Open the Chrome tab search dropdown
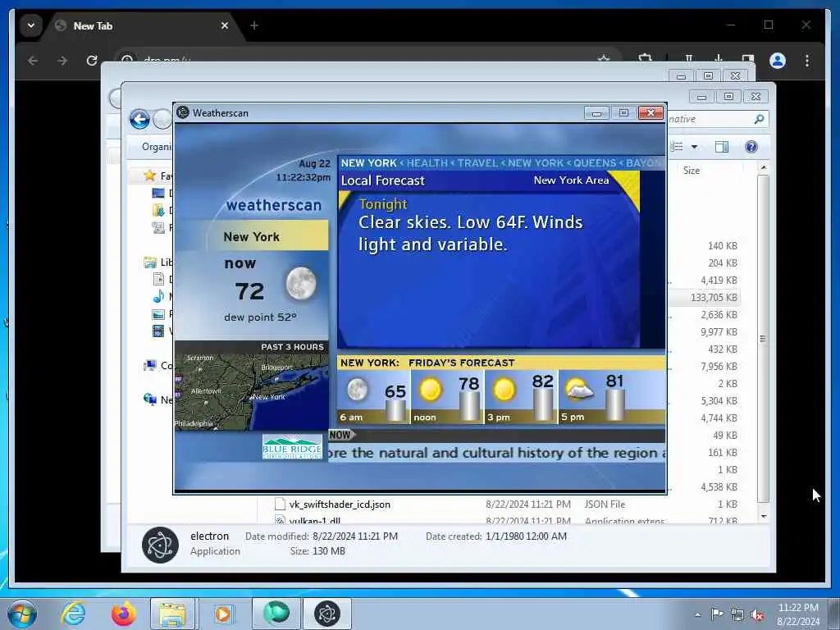The width and height of the screenshot is (840, 630). (x=31, y=25)
